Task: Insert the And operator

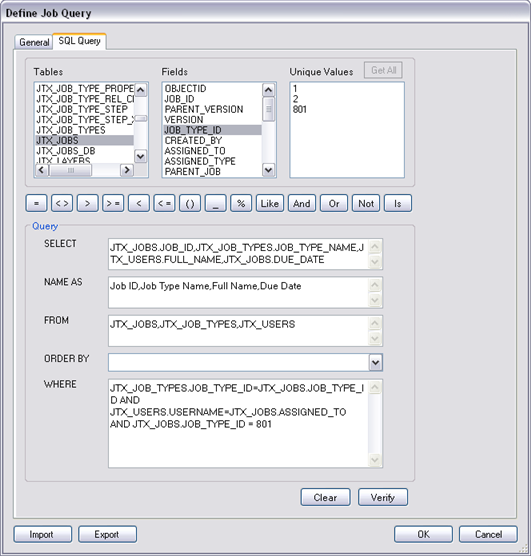Action: click(x=302, y=204)
